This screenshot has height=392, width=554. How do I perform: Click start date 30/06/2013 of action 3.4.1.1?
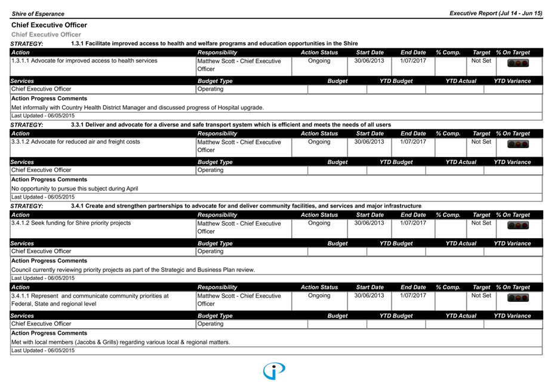pos(369,295)
